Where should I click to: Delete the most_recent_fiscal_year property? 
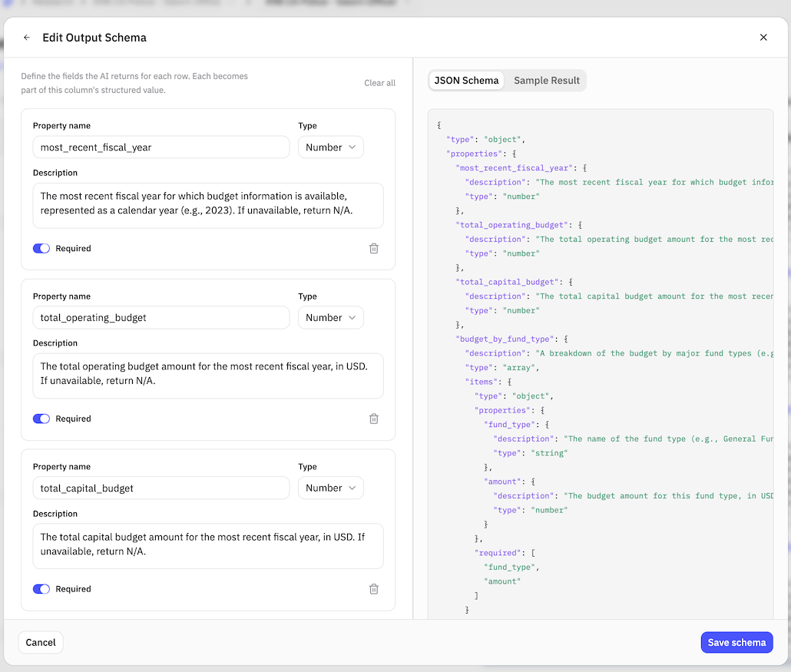tap(374, 248)
